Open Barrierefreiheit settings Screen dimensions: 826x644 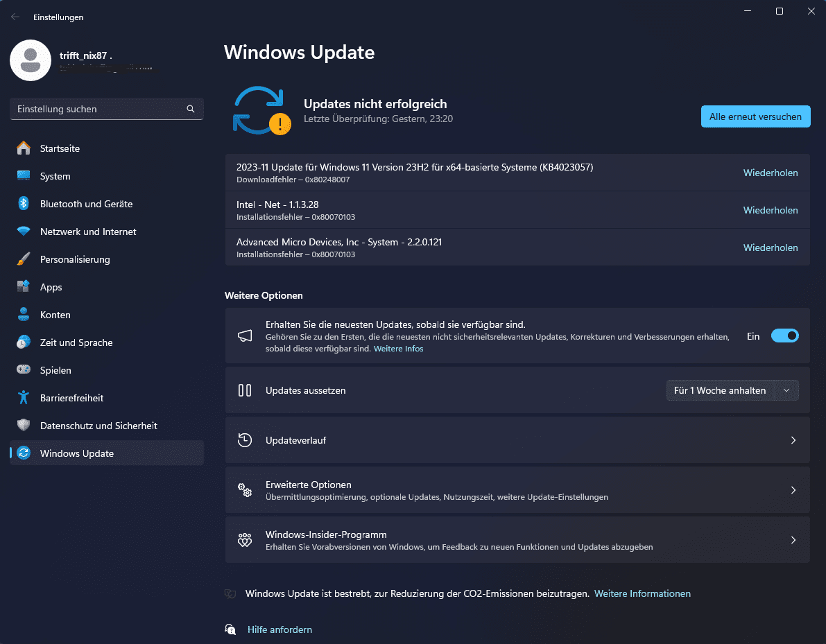click(107, 398)
